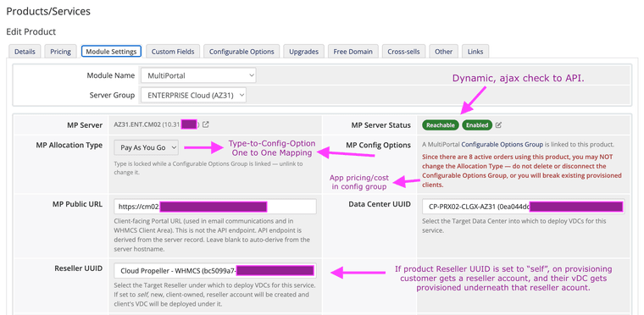644x315 pixels.
Task: Open the Other tab
Action: [443, 52]
